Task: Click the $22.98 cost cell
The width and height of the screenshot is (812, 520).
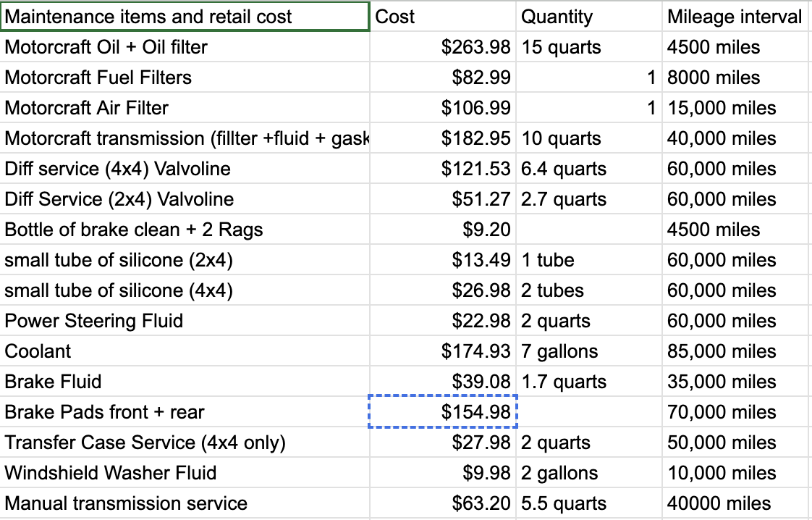Action: 443,321
